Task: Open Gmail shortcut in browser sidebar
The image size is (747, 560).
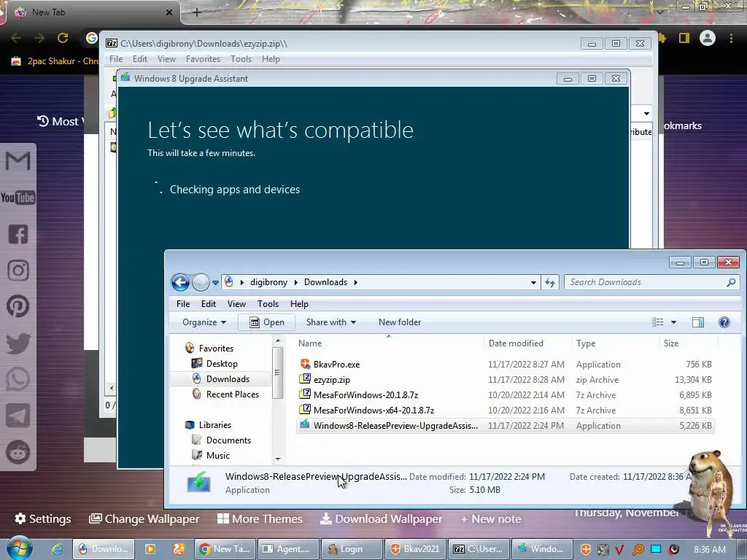Action: pyautogui.click(x=18, y=160)
